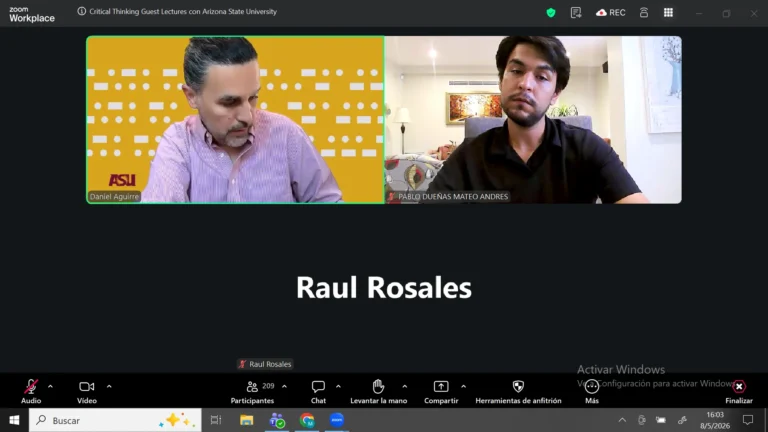Screen dimensions: 768x432
Task: Click the Compartir share screen button
Action: (x=441, y=392)
